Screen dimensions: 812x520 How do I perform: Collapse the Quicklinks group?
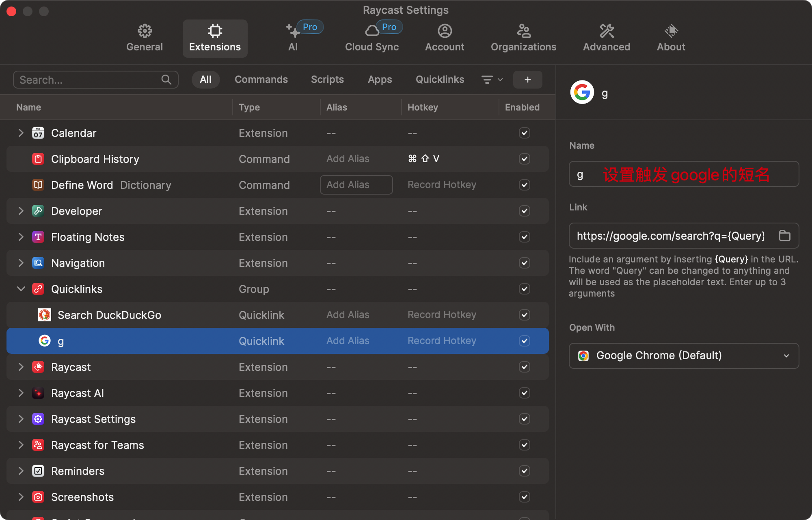coord(21,289)
